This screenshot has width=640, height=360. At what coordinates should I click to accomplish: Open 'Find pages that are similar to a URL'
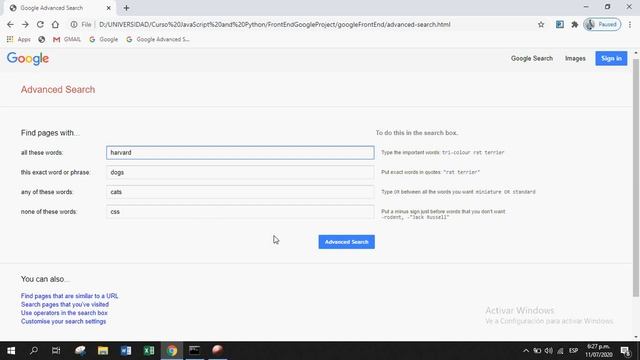(x=69, y=296)
